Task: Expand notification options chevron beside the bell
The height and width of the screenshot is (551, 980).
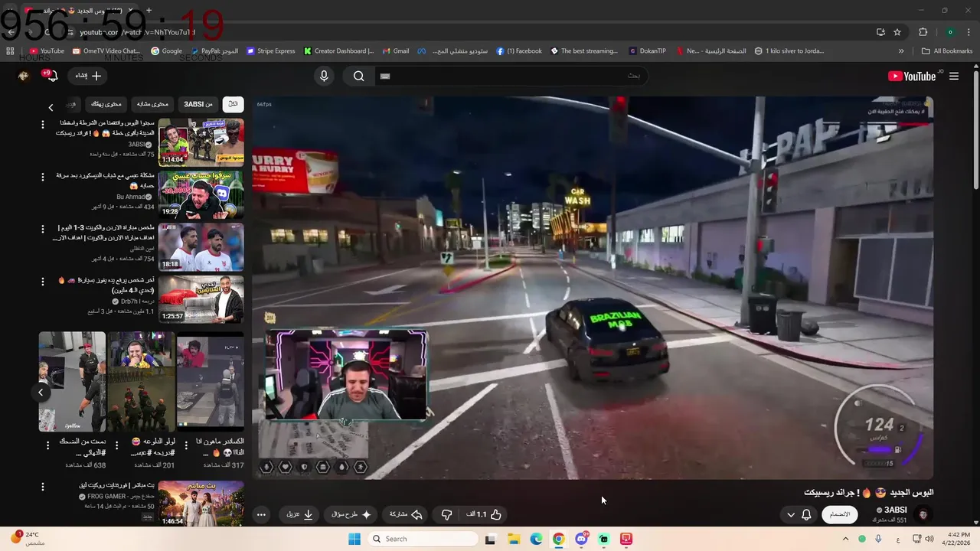Action: pyautogui.click(x=791, y=514)
